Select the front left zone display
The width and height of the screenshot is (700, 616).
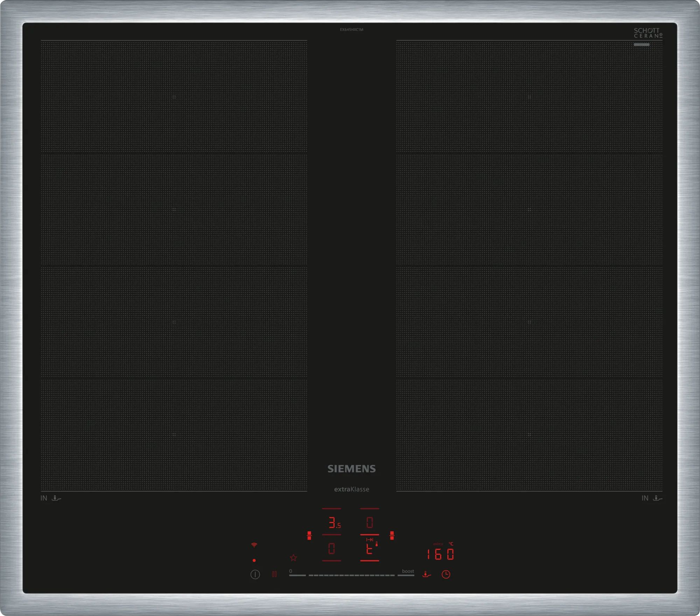tap(331, 548)
